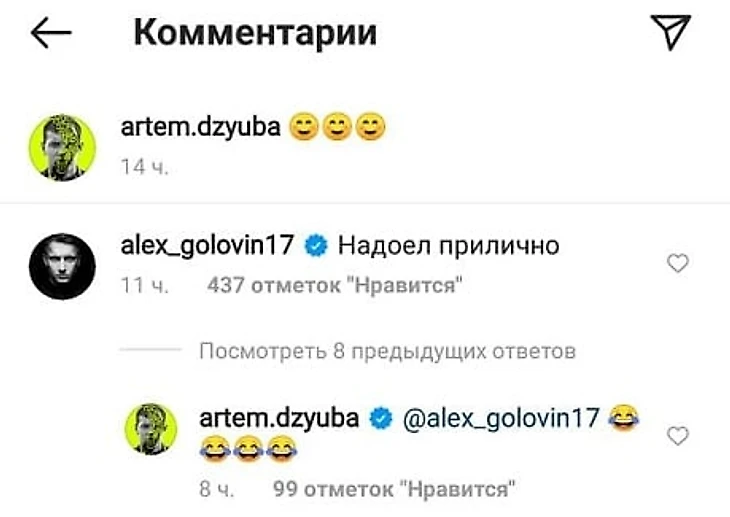Expand "Посмотреть 8 предыдущих ответов"
Viewport: 730px width, 517px height.
pos(387,351)
